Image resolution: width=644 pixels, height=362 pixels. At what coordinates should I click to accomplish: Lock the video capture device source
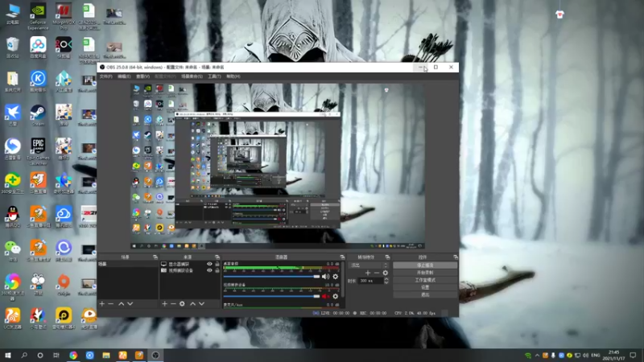[217, 270]
